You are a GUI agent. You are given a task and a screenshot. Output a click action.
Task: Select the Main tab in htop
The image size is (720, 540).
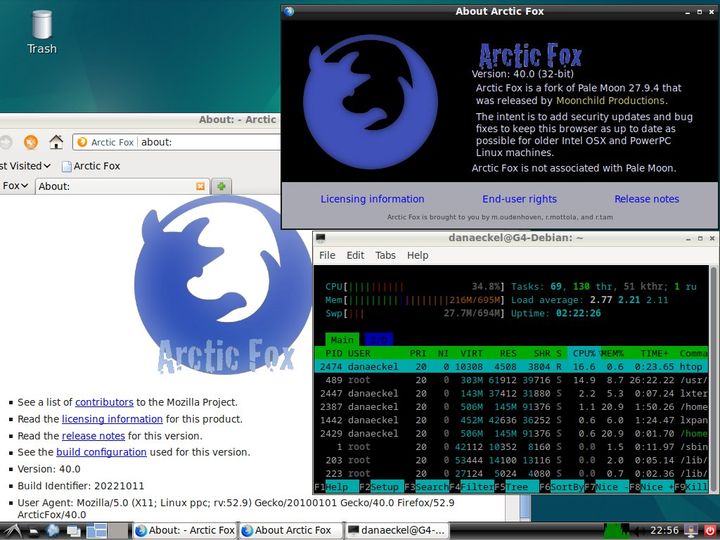pyautogui.click(x=342, y=340)
